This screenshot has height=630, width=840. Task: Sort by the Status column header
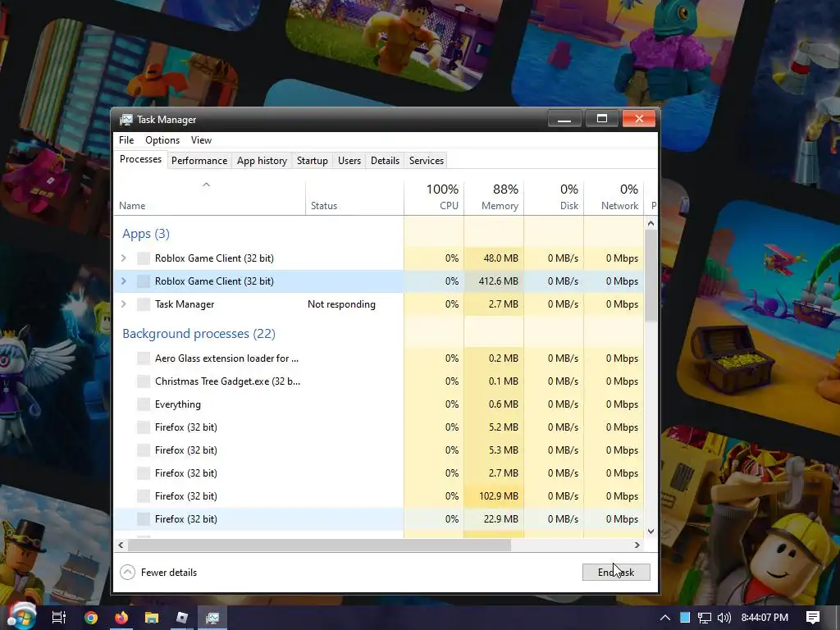pyautogui.click(x=354, y=198)
